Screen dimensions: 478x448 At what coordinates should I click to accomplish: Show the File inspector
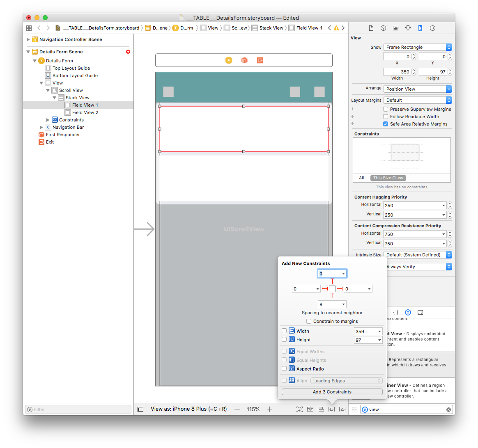point(371,28)
